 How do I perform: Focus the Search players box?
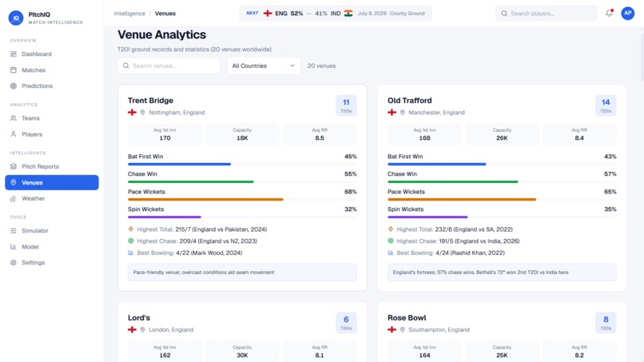click(546, 13)
